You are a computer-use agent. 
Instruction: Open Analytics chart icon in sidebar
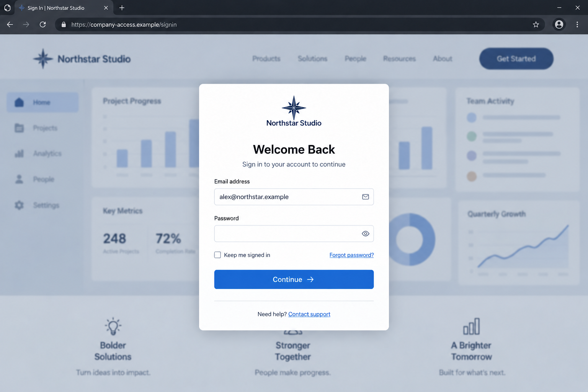(x=19, y=154)
